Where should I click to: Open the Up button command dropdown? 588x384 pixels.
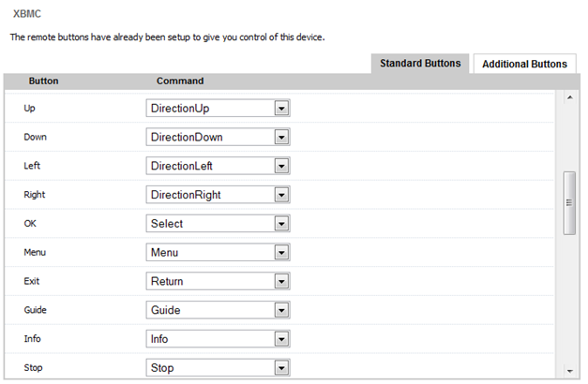(x=280, y=108)
